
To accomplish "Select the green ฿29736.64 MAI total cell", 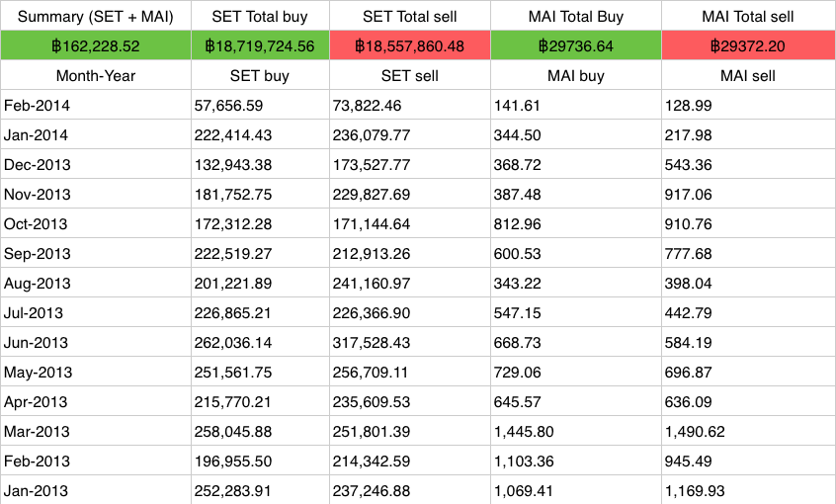I will click(x=576, y=45).
